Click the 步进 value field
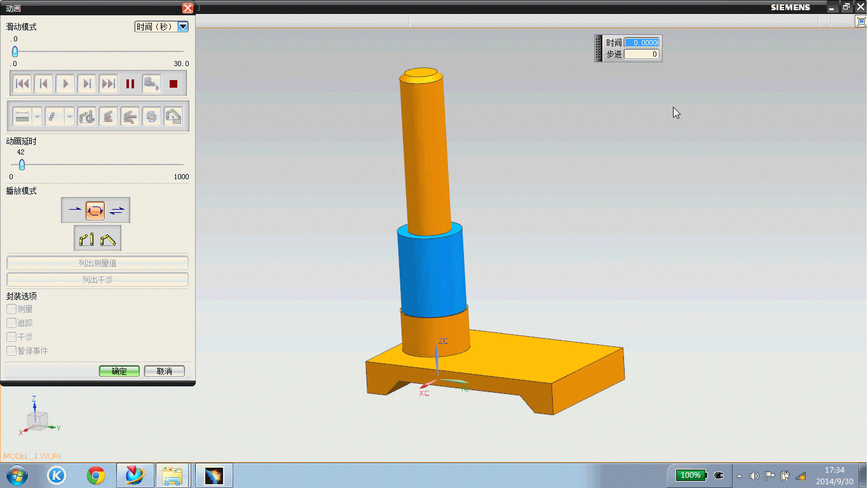Image resolution: width=868 pixels, height=488 pixels. tap(642, 54)
